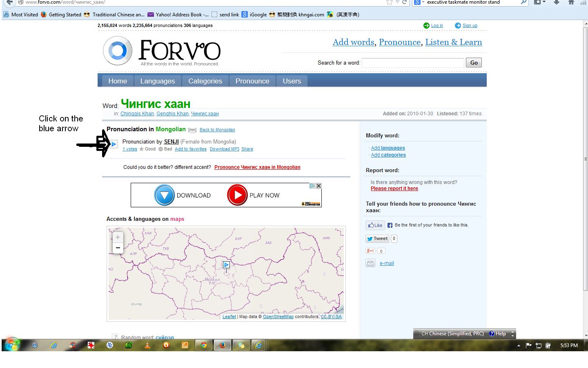Open the Most Visited bookmarks folder
This screenshot has height=368, width=588.
tap(21, 14)
